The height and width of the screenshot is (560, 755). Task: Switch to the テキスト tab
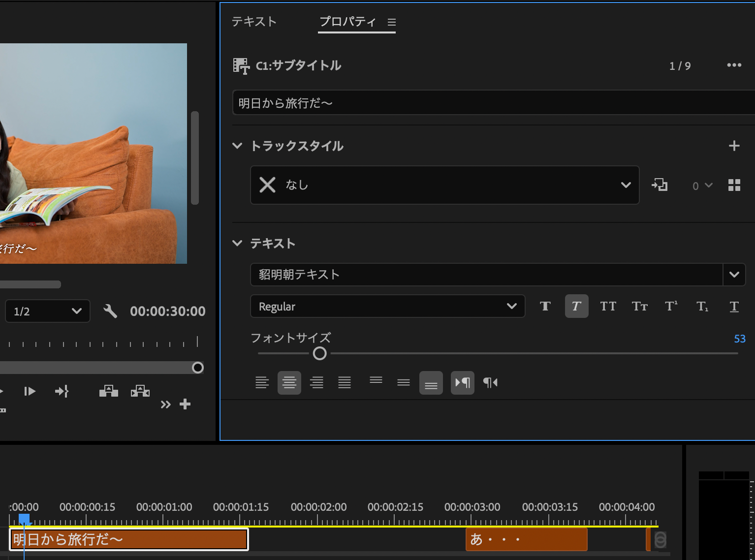(254, 22)
